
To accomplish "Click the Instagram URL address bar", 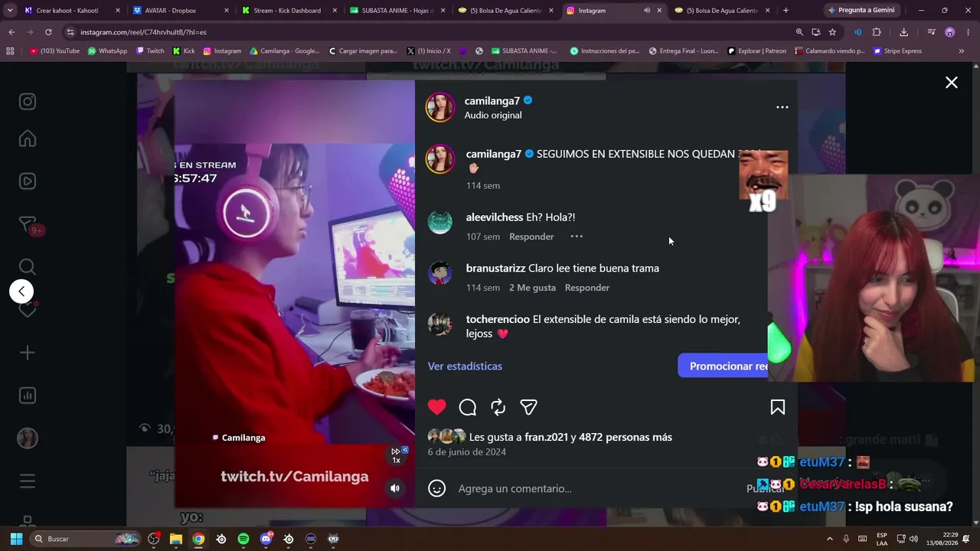I will click(x=429, y=32).
